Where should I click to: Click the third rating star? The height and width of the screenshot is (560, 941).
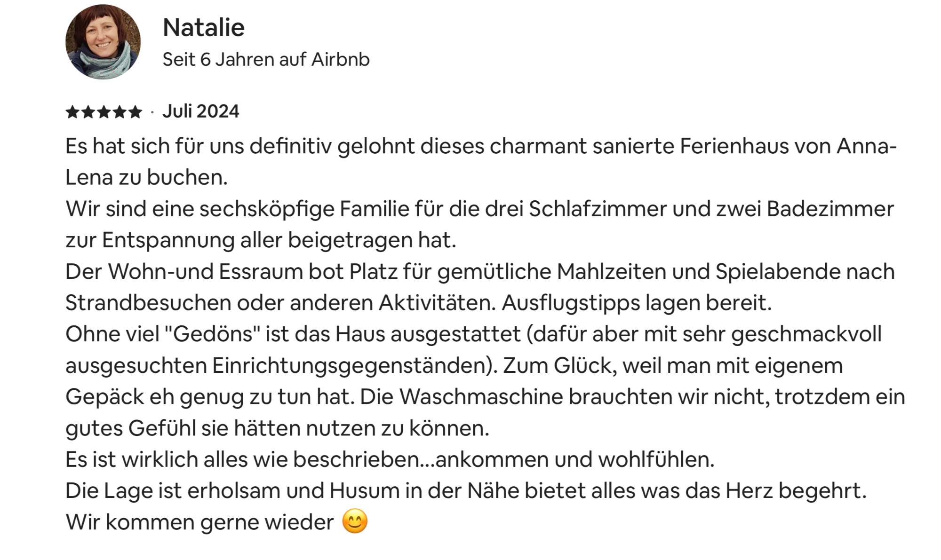point(104,112)
